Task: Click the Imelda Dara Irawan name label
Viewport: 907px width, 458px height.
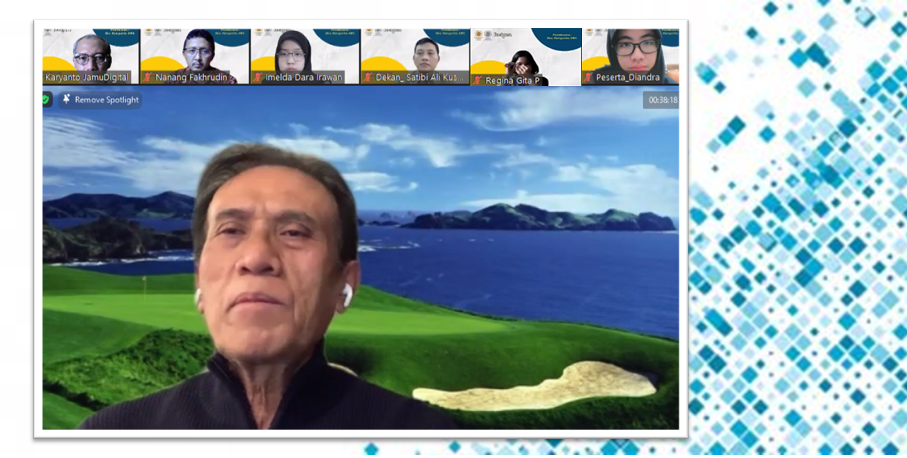Action: click(x=304, y=77)
